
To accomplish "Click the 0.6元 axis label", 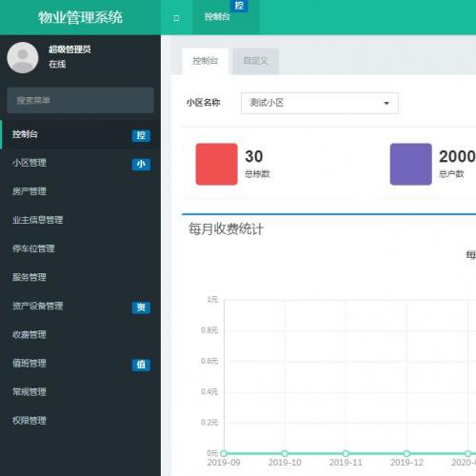I will pyautogui.click(x=209, y=361).
